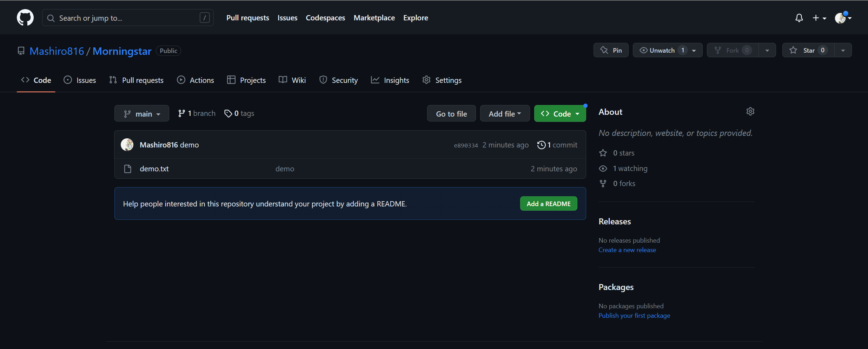
Task: Open the Packages heading link
Action: point(616,287)
